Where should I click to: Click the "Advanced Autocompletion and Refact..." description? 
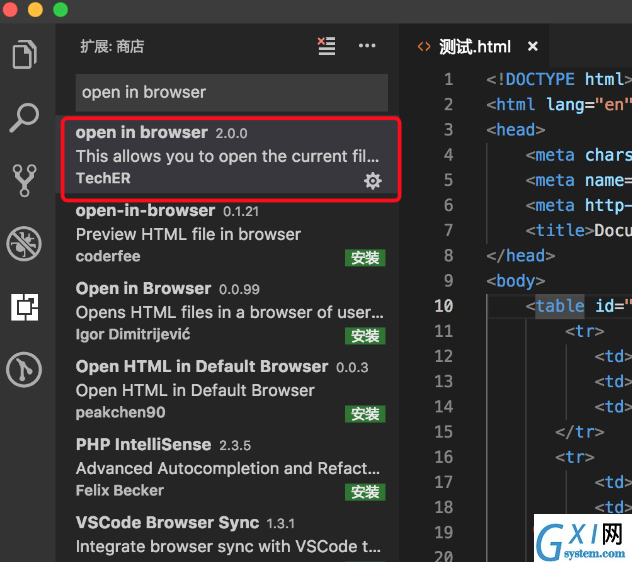[x=228, y=468]
